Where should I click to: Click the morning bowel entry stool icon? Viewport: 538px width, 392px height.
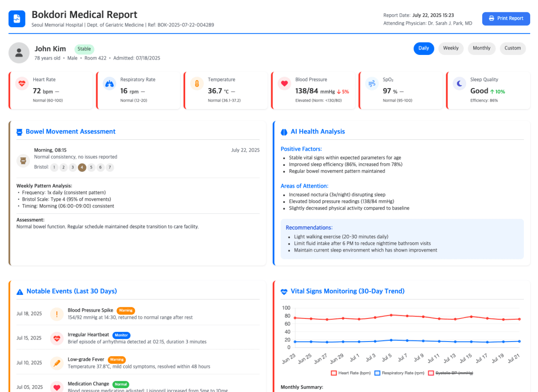(x=23, y=161)
